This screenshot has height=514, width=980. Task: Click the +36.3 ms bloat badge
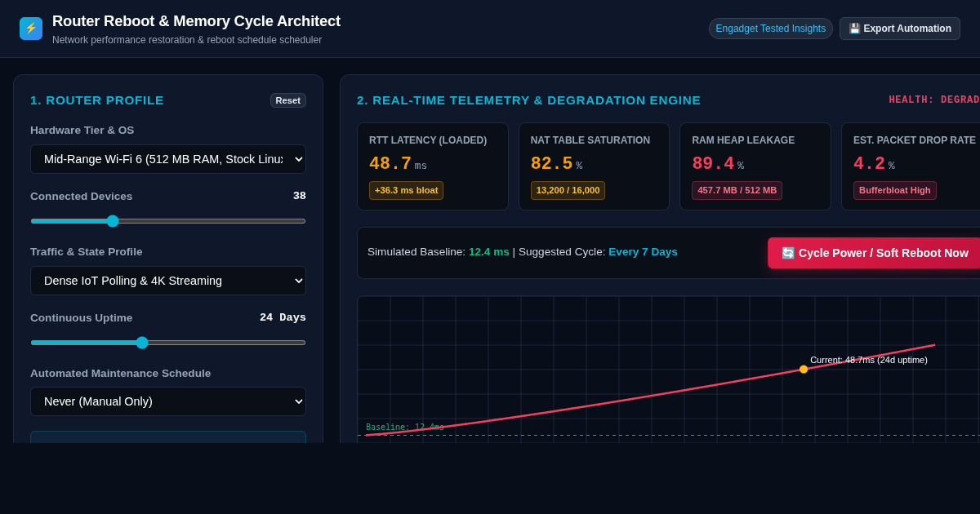(x=406, y=190)
